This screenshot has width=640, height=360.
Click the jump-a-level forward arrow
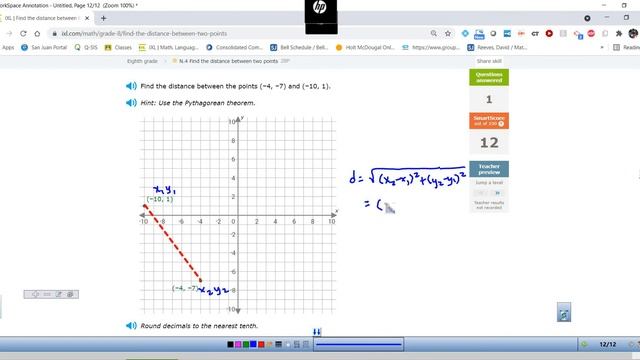pyautogui.click(x=497, y=193)
